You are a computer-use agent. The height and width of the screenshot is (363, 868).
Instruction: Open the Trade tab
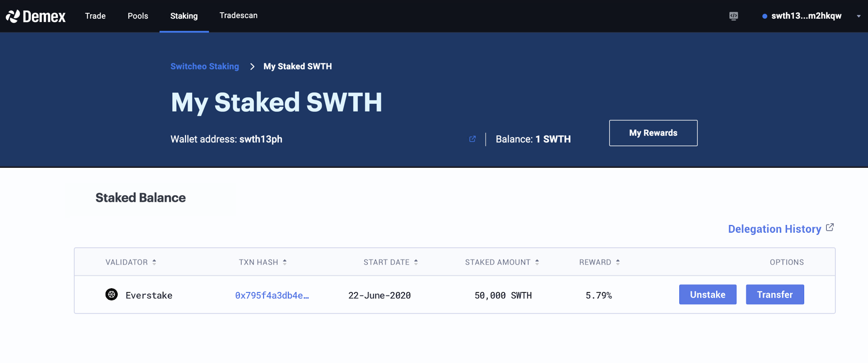(x=95, y=16)
